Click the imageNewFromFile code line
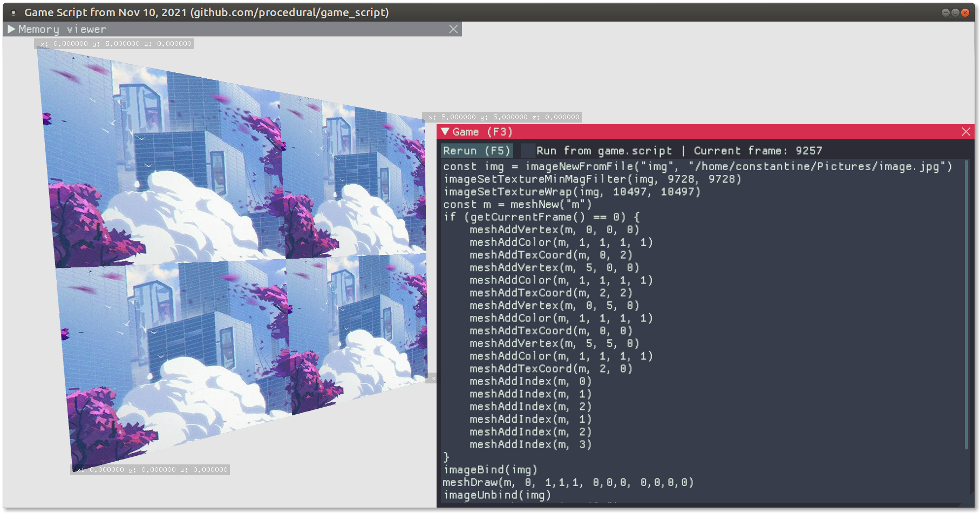The image size is (980, 513). point(697,166)
